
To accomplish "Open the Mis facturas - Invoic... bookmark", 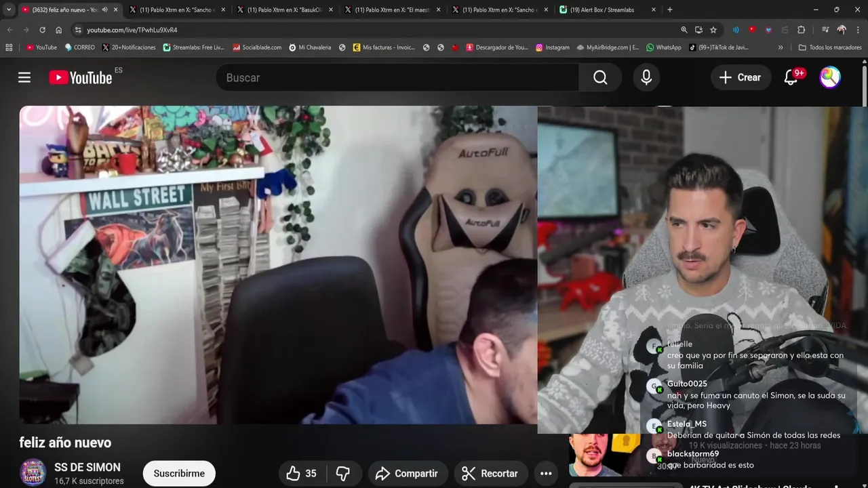I will 384,47.
